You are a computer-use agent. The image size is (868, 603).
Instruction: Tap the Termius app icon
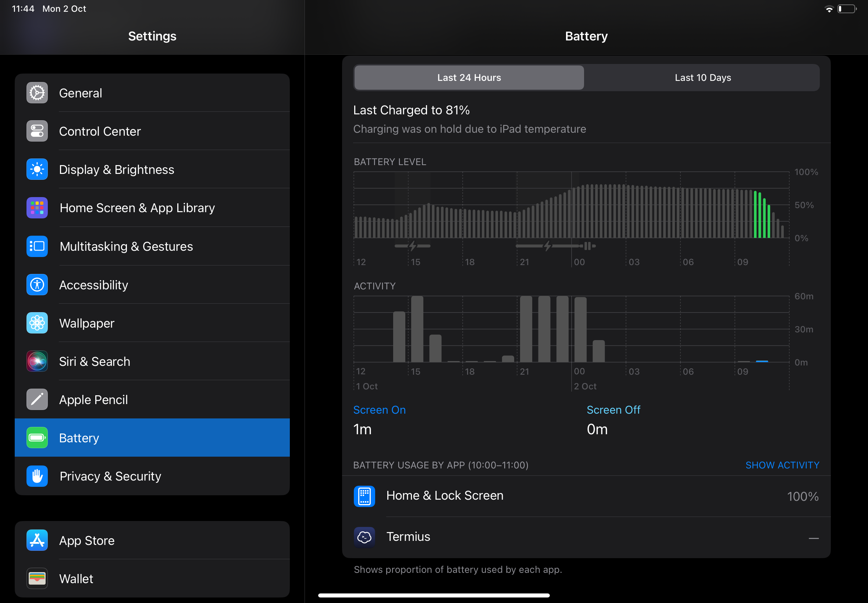click(364, 537)
